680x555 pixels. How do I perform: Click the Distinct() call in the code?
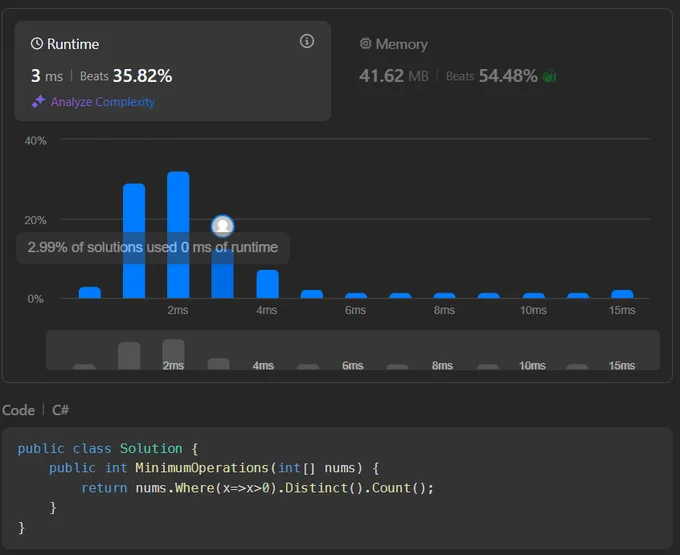point(324,488)
